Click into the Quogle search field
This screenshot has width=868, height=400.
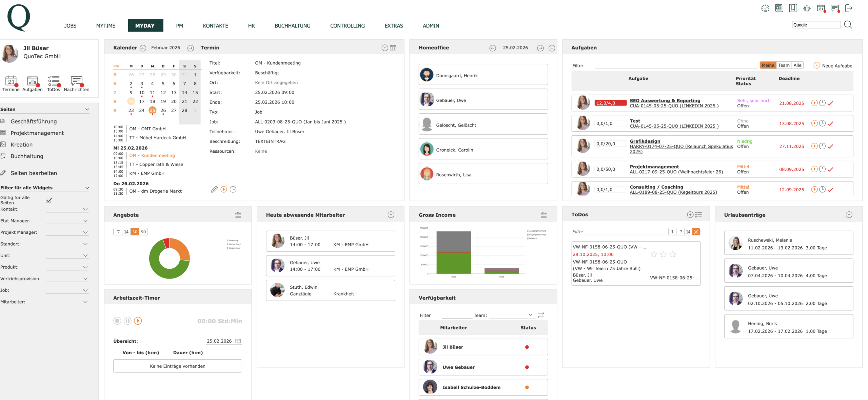(816, 25)
